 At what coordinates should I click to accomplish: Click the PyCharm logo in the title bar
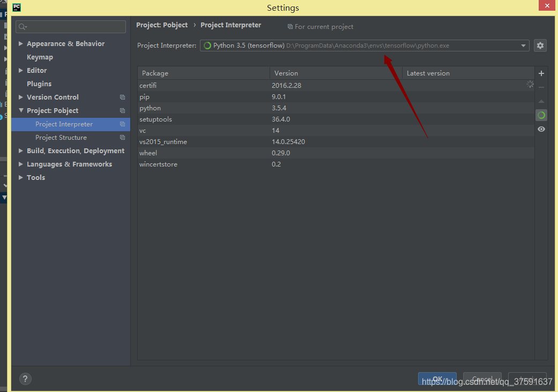point(17,7)
